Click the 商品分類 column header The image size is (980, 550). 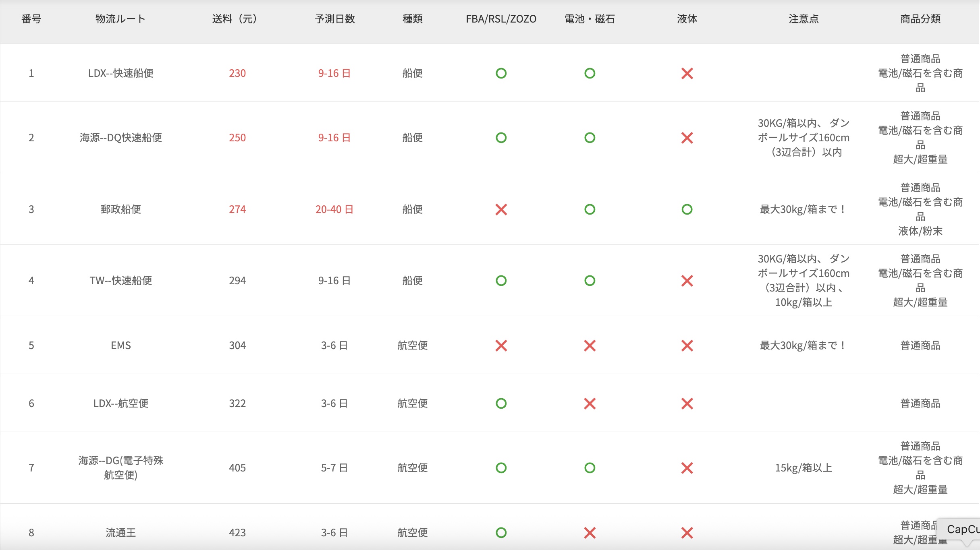(x=920, y=19)
